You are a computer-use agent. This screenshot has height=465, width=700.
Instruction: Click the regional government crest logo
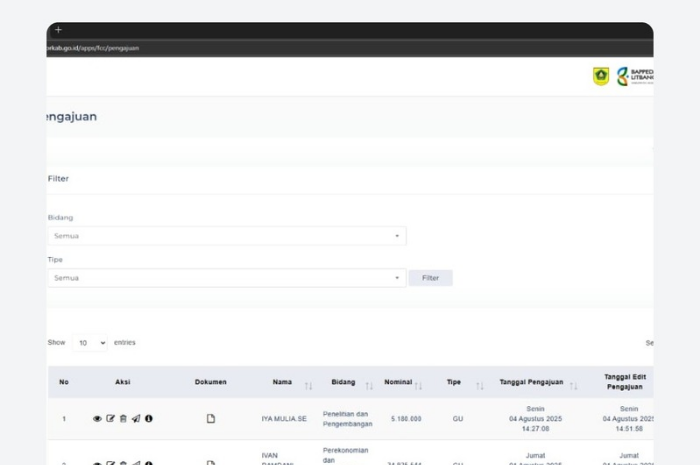pyautogui.click(x=601, y=76)
